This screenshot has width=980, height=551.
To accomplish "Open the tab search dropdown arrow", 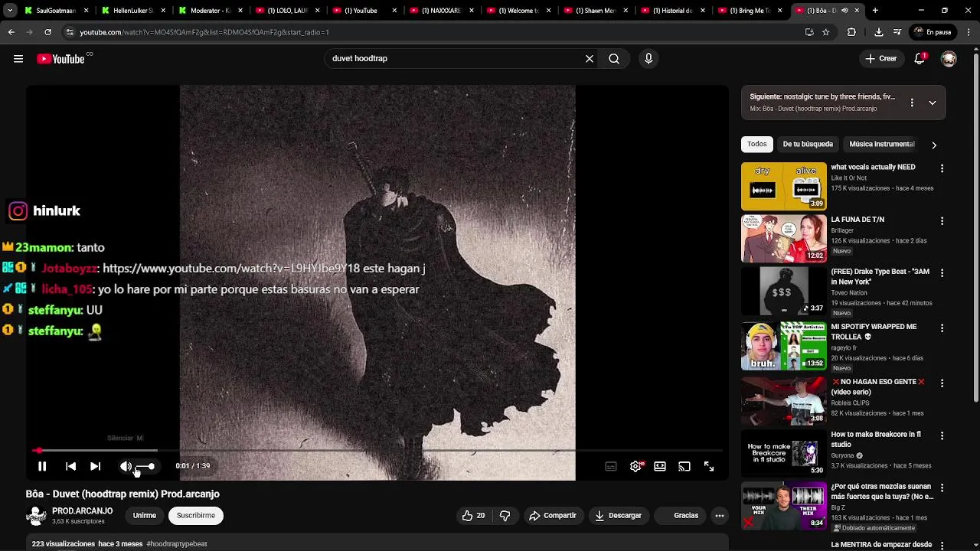I will click(x=9, y=11).
